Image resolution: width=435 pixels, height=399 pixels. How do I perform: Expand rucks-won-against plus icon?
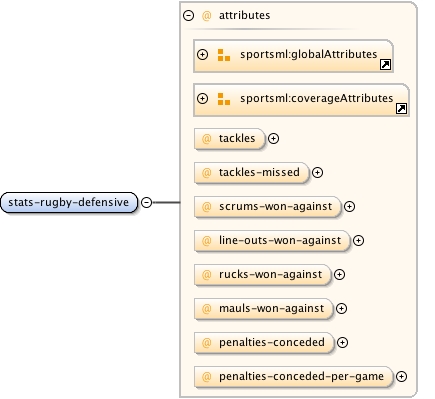339,274
